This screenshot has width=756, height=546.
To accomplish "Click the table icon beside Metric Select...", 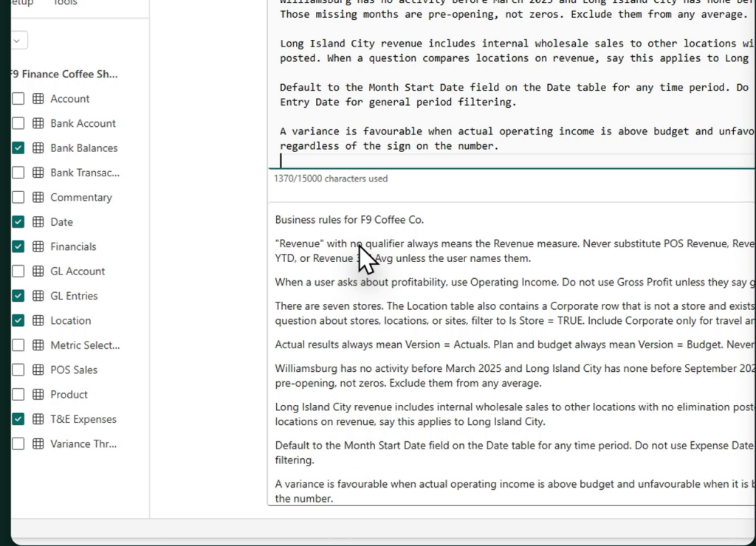I will tap(38, 345).
